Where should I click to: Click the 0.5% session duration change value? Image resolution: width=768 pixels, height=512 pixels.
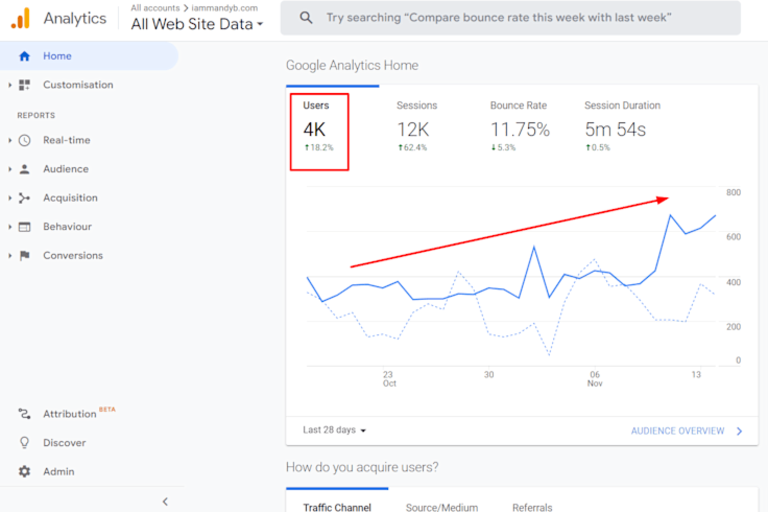point(598,147)
